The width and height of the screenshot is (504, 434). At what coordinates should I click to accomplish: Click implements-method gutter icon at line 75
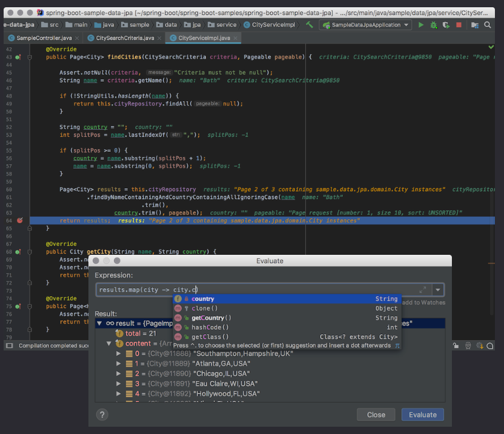tap(18, 306)
